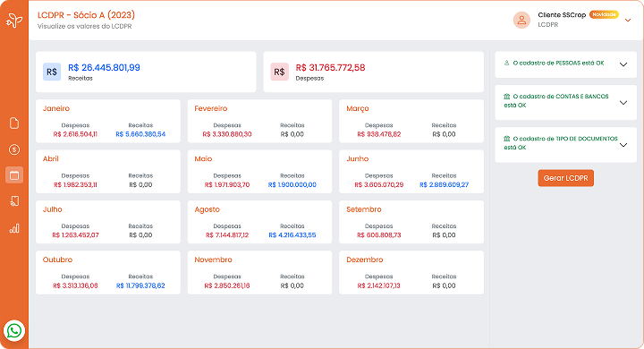The image size is (644, 349).
Task: Click the Cliente SSCrop user name
Action: tap(562, 15)
